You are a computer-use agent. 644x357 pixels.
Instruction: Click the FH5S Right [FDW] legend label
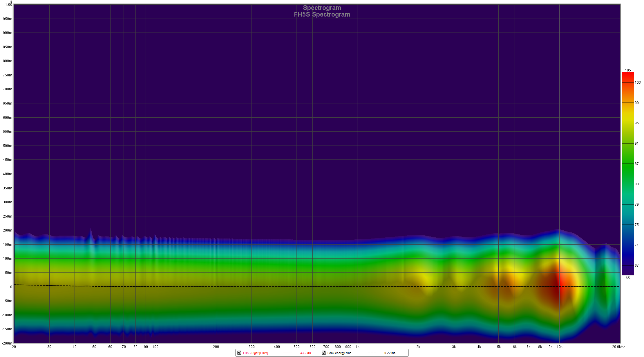(255, 353)
